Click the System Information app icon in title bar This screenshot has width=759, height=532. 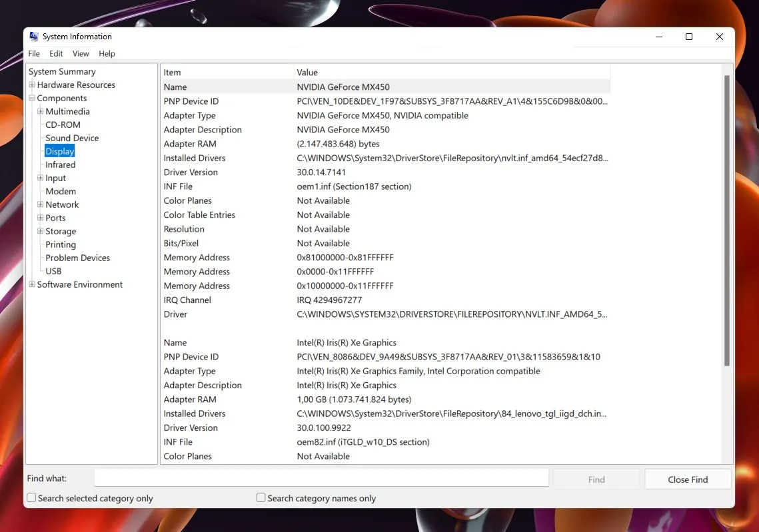(x=34, y=37)
